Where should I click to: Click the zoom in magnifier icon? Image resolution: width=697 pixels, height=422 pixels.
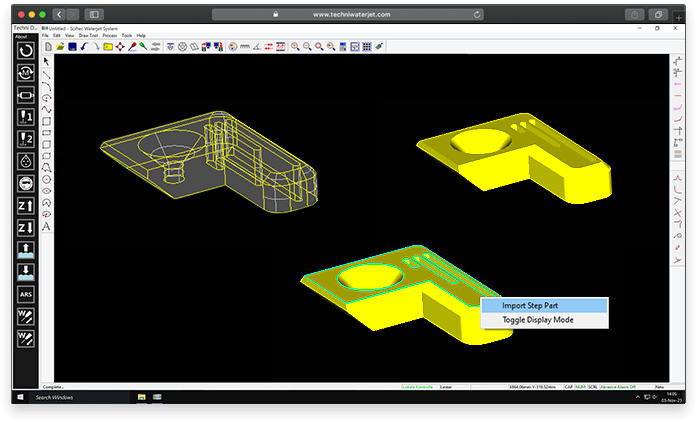click(295, 47)
